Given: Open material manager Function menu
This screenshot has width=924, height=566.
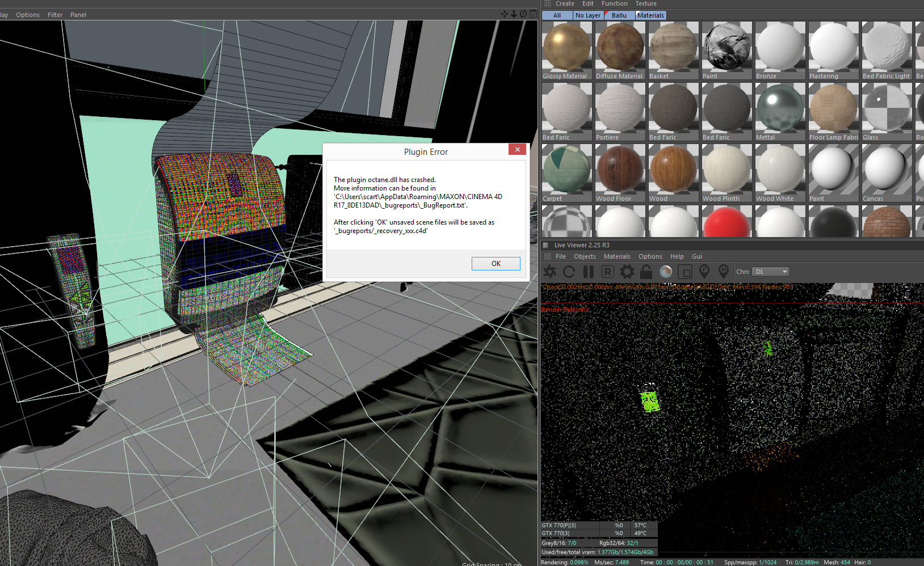Looking at the screenshot, I should coord(615,3).
